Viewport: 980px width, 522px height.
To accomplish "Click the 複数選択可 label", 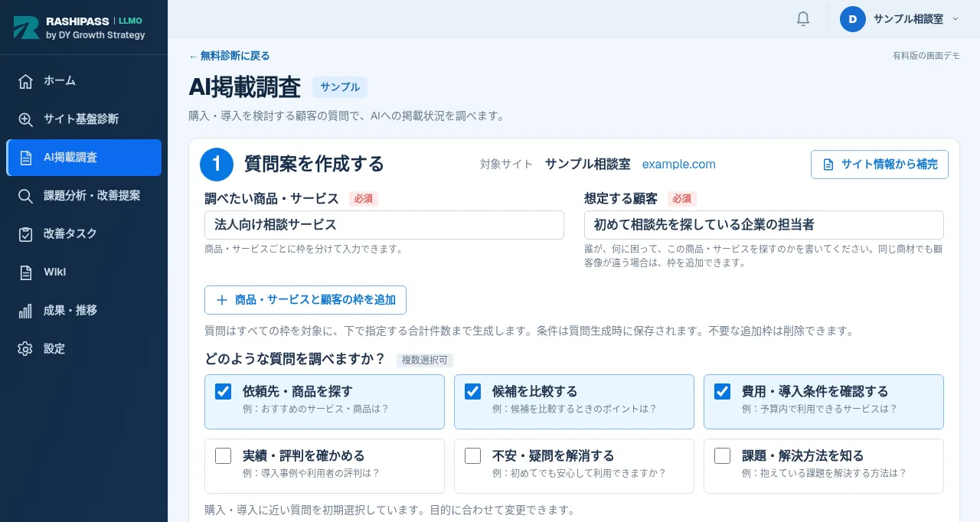I will pyautogui.click(x=425, y=360).
